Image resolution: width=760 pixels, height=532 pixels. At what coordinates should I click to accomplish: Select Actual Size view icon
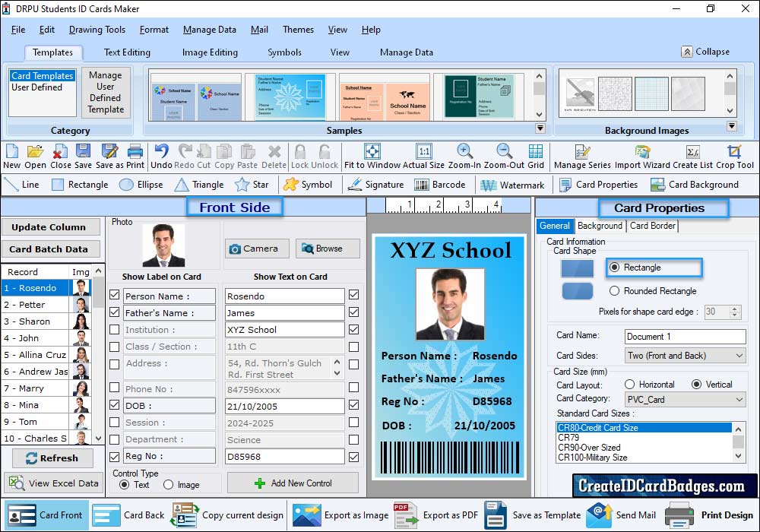(423, 151)
